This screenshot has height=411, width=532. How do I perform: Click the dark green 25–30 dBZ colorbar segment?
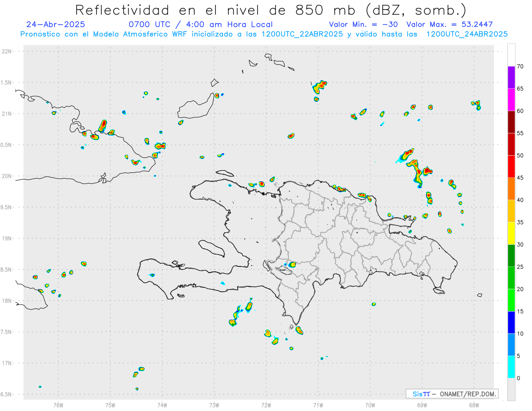pos(511,256)
